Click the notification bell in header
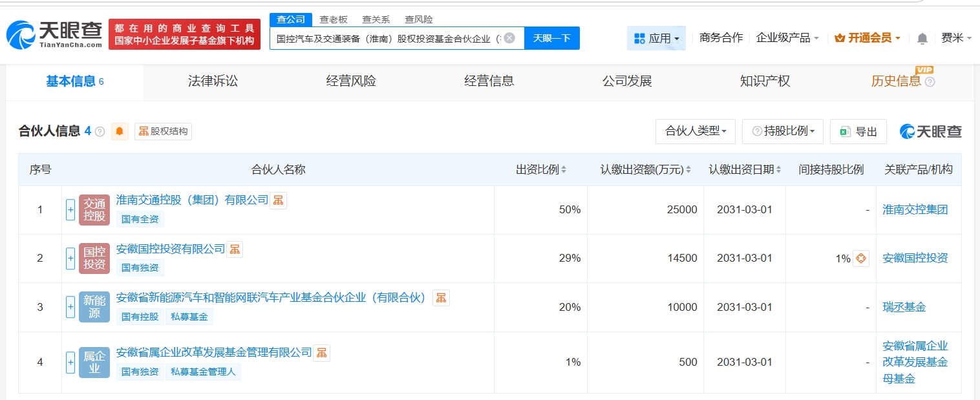This screenshot has height=400, width=980. coord(922,38)
